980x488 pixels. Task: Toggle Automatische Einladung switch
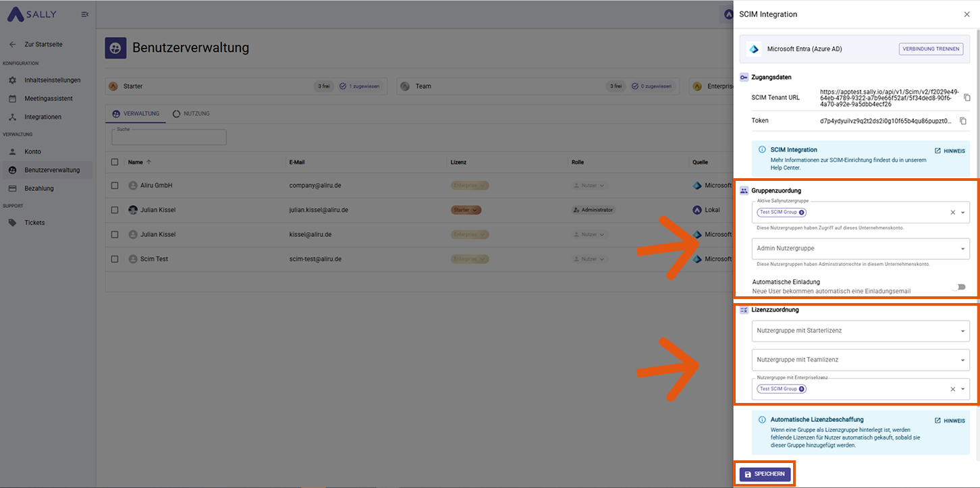click(959, 287)
